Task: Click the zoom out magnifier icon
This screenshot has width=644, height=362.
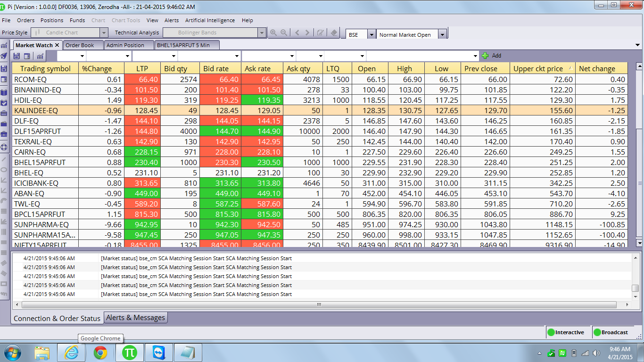Action: (284, 33)
